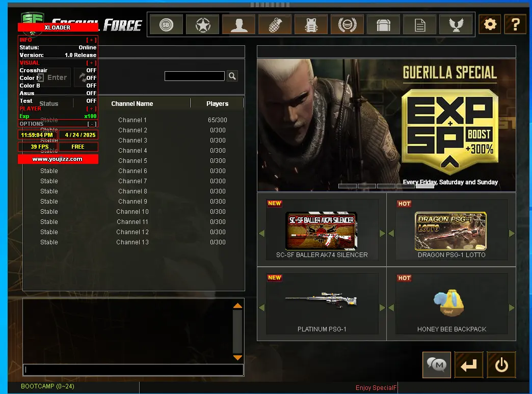Image resolution: width=532 pixels, height=394 pixels.
Task: Click the Guerilla Special EXP SP banner
Action: coord(386,125)
